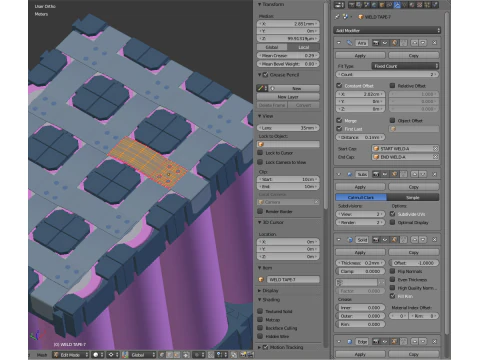Image resolution: width=480 pixels, height=360 pixels.
Task: Expand the Display panel
Action: [x=260, y=291]
